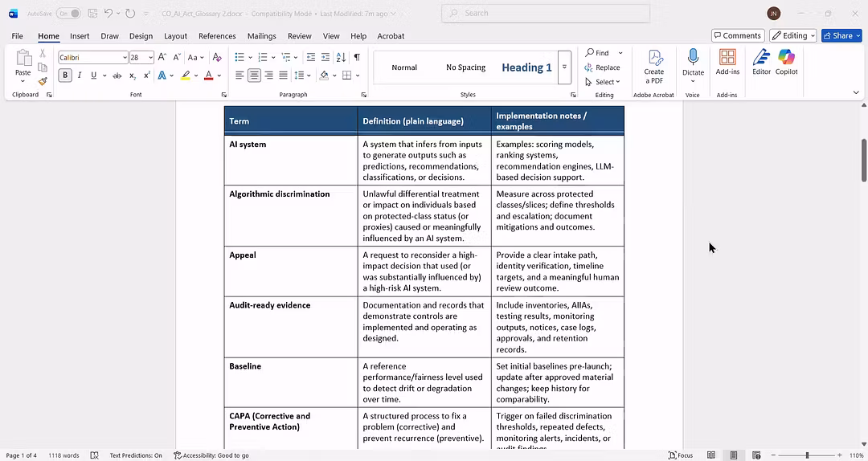Click the Save icon in title bar

pyautogui.click(x=93, y=14)
